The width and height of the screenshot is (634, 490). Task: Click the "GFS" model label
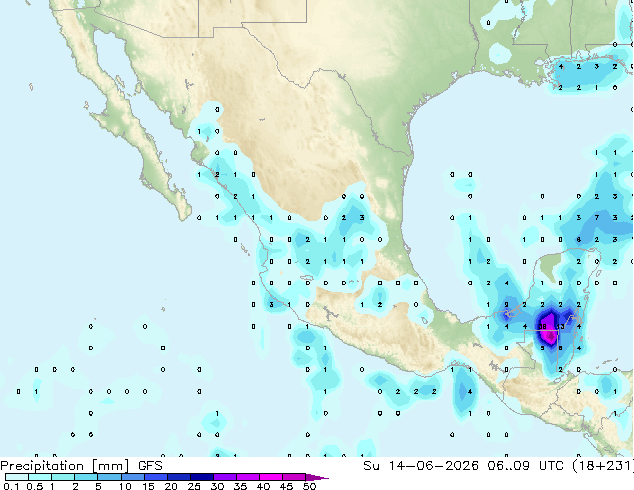coord(150,466)
